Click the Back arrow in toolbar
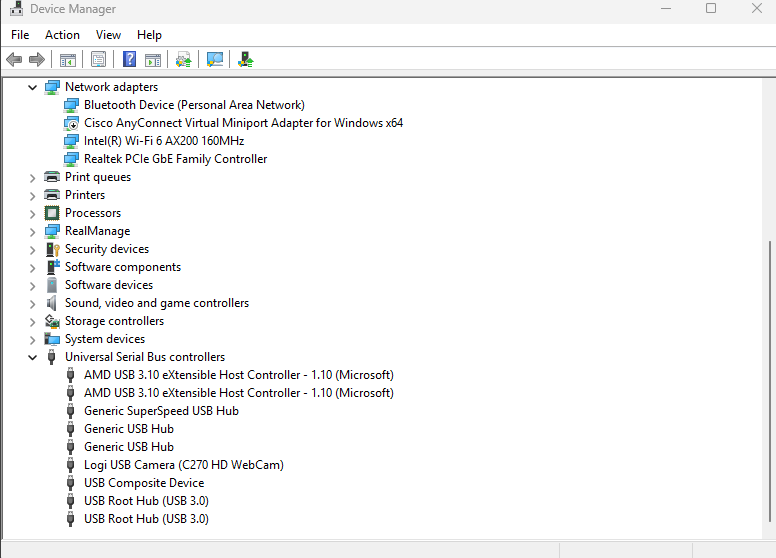The image size is (776, 558). click(x=14, y=60)
